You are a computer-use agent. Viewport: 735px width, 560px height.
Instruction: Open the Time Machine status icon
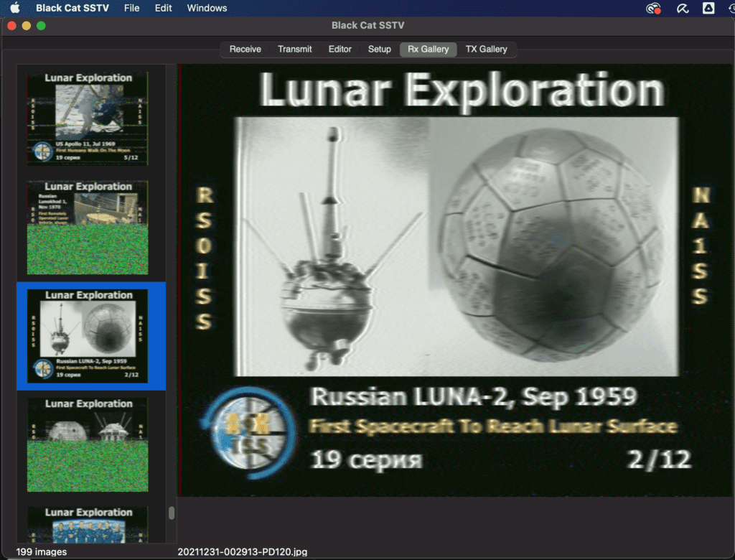point(731,9)
